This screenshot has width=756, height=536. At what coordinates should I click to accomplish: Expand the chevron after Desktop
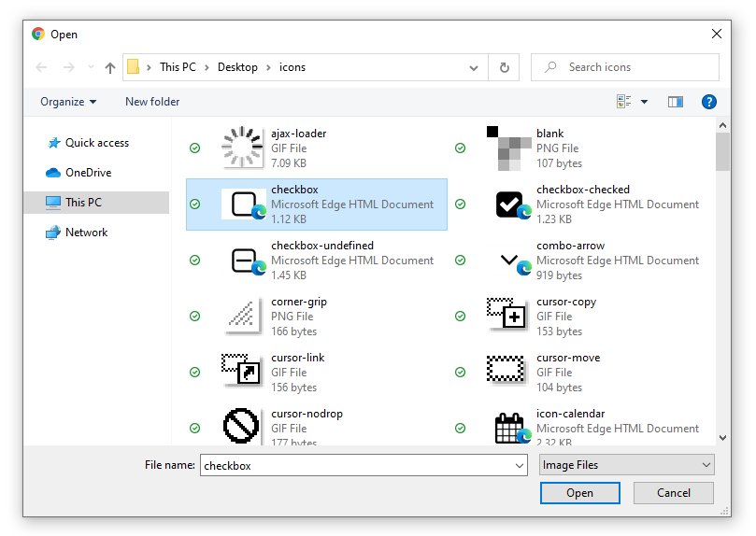268,67
